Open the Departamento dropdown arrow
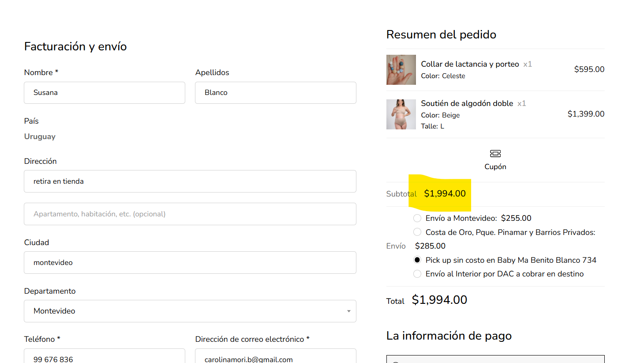The height and width of the screenshot is (363, 644). tap(348, 311)
